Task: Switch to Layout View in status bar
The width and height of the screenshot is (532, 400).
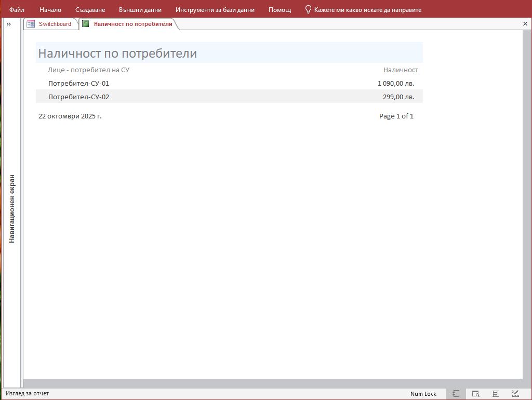Action: [x=495, y=394]
